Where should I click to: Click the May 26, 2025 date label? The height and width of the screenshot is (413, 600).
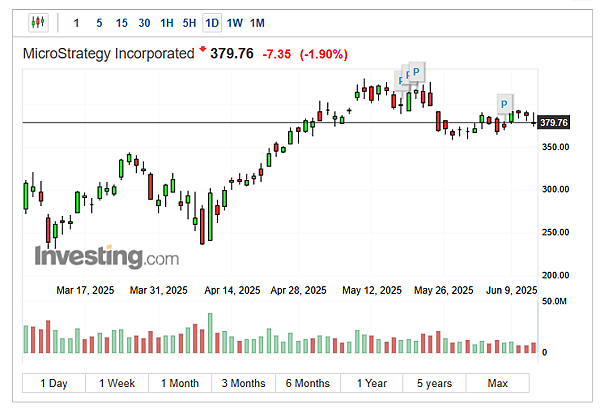[x=444, y=291]
